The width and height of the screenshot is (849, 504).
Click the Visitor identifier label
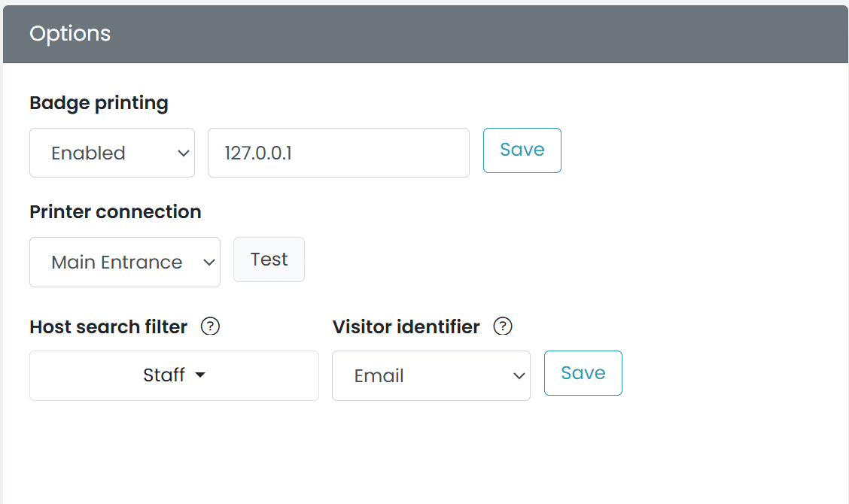406,326
